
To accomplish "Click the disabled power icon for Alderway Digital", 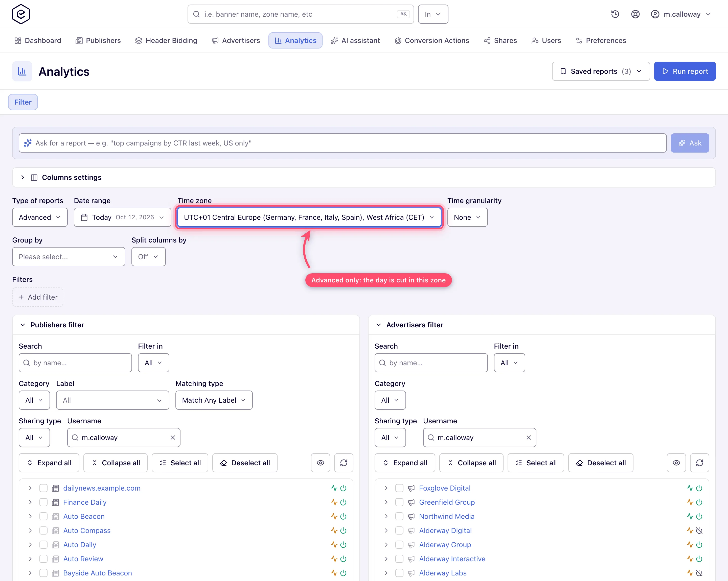I will pos(699,531).
